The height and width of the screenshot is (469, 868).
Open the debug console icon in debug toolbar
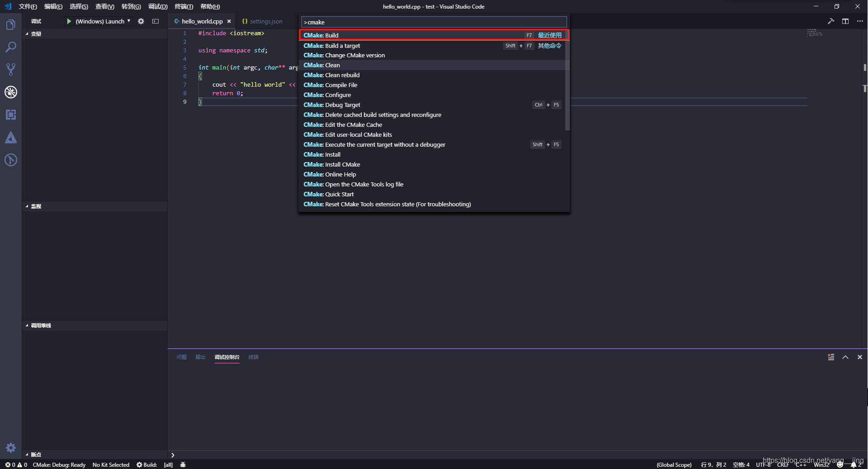click(155, 21)
